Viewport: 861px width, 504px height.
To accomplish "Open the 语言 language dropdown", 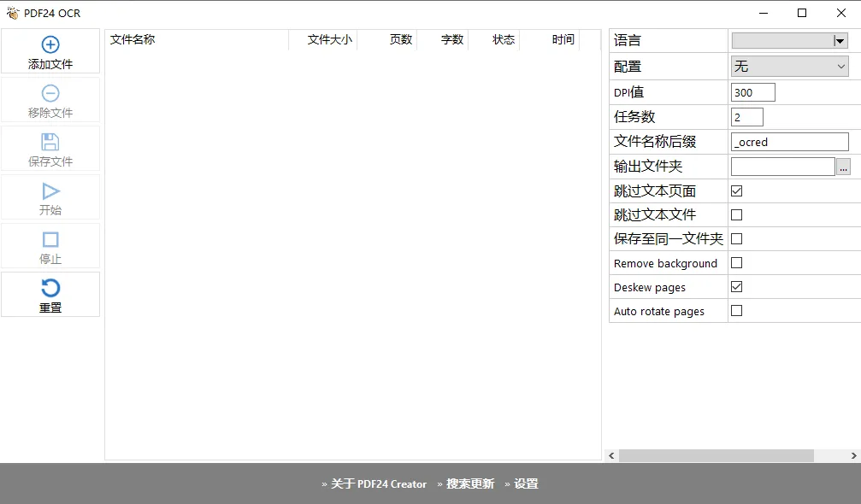I will pyautogui.click(x=790, y=41).
